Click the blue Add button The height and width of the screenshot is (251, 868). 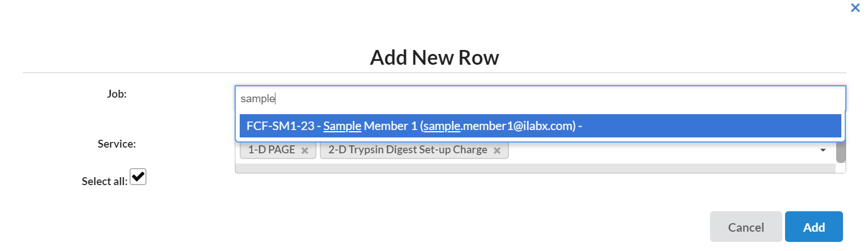coord(813,227)
